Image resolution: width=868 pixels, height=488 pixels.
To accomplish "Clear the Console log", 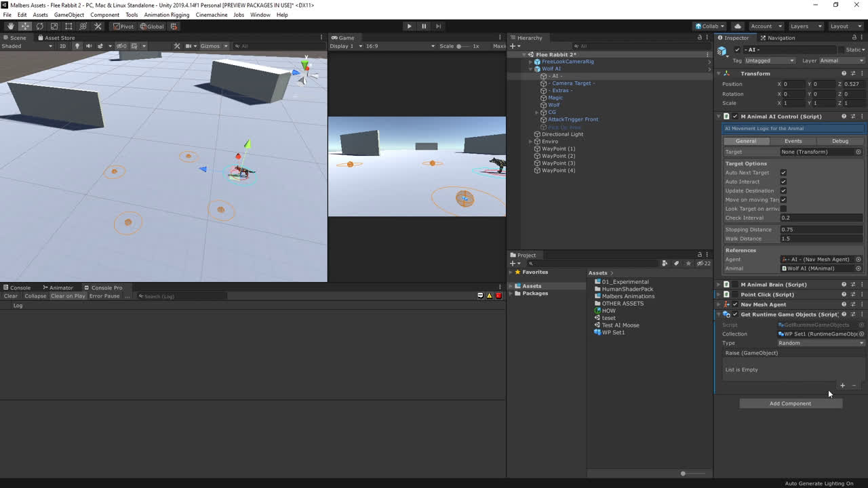I will [10, 296].
